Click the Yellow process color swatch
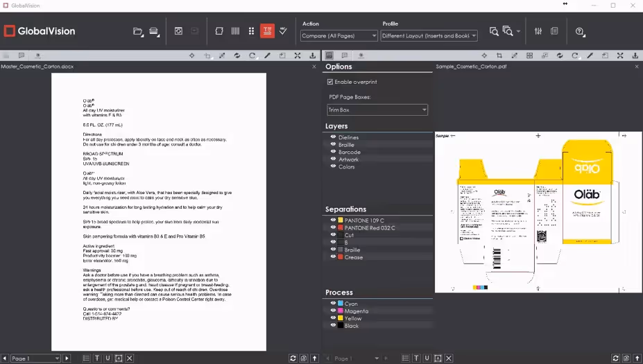Viewport: 643px width, 364px height. click(341, 318)
